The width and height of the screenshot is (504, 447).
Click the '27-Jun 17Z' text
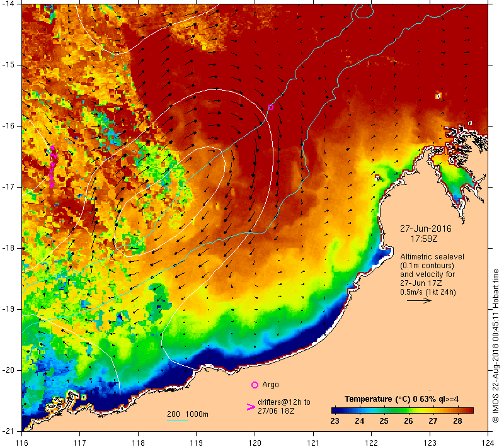coord(421,283)
